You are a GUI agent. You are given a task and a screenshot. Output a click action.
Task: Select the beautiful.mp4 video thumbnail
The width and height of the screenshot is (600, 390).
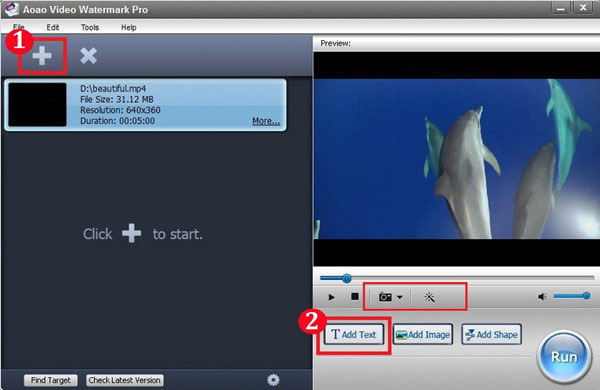[37, 104]
